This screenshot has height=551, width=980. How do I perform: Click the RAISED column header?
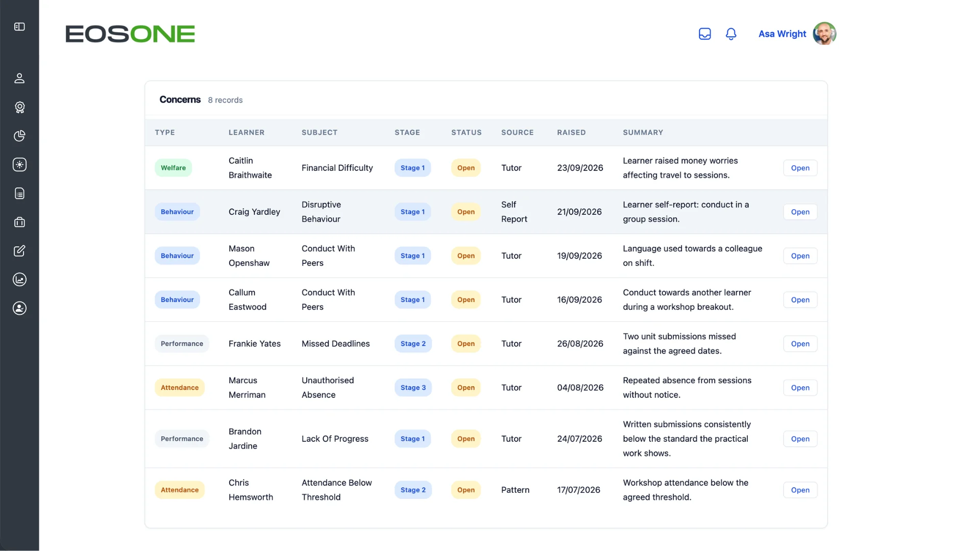(571, 132)
